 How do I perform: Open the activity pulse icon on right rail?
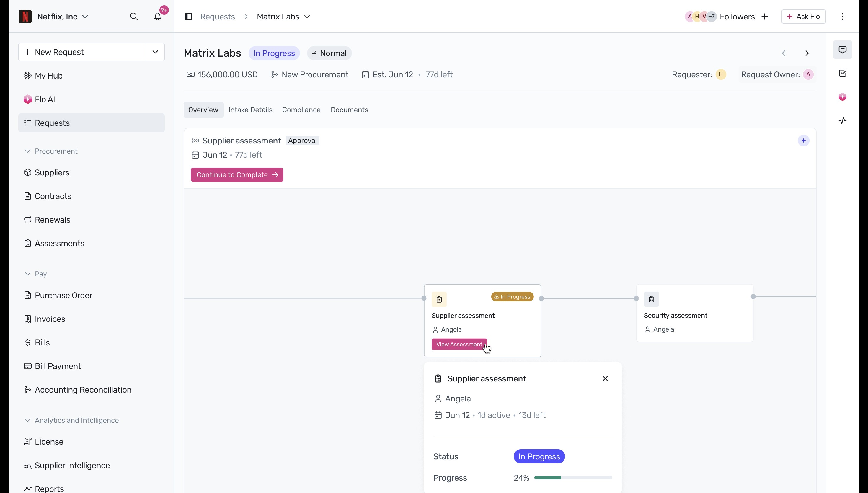click(843, 120)
